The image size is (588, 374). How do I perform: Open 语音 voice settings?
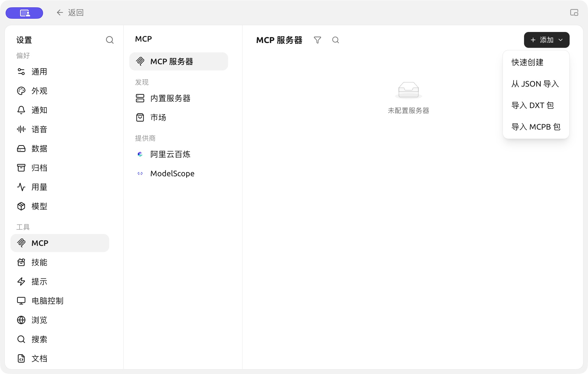60,129
